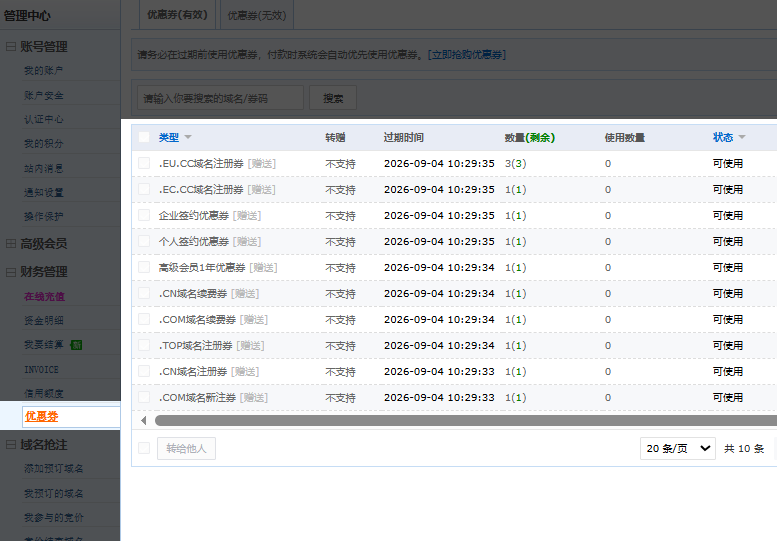Check the .EC.CC域名注册券 row checkbox

click(x=144, y=189)
